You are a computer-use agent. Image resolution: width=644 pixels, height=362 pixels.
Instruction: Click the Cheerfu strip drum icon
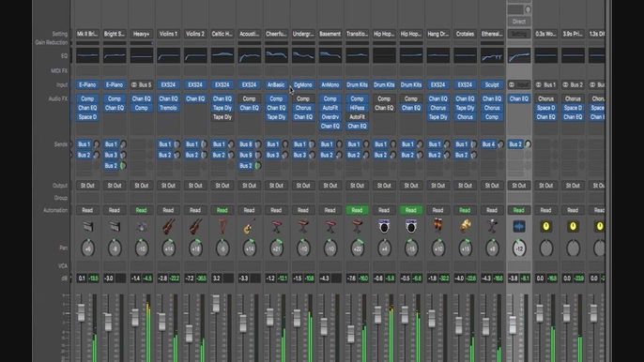pos(276,227)
